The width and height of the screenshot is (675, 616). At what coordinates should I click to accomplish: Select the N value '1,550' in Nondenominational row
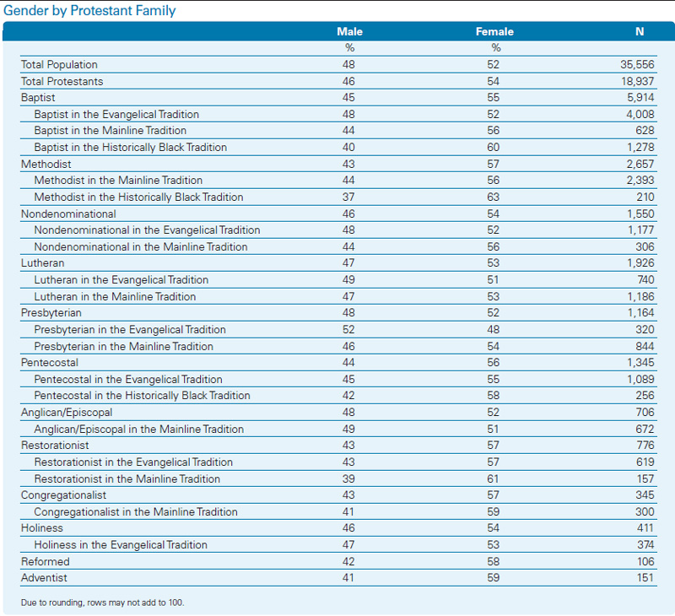pyautogui.click(x=640, y=214)
